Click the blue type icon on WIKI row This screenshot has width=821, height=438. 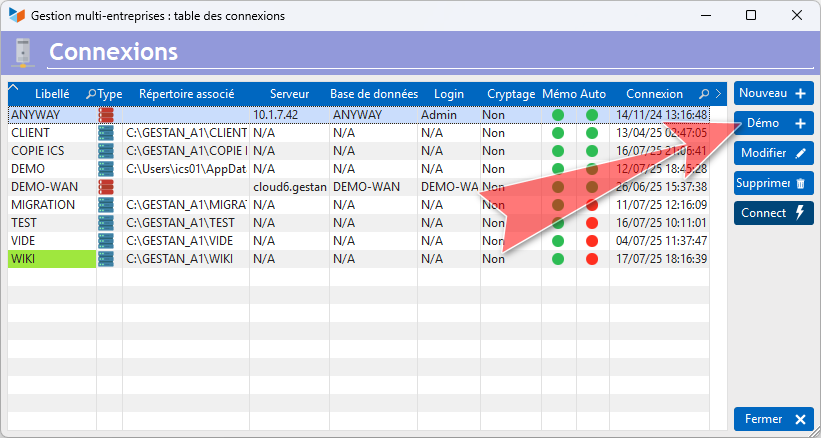(x=106, y=259)
